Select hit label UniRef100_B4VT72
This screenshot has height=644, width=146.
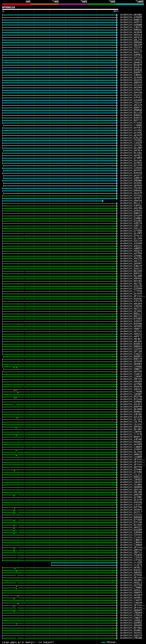[x=131, y=120]
